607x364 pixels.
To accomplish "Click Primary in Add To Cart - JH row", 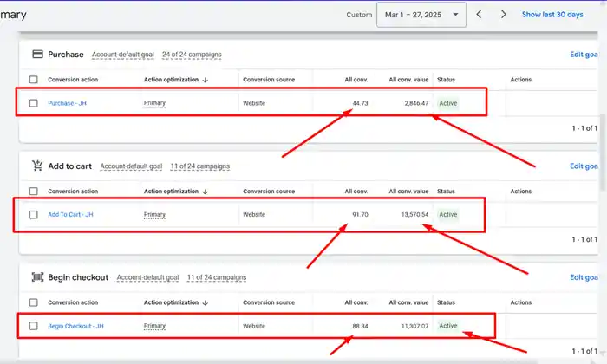I will pos(154,215).
